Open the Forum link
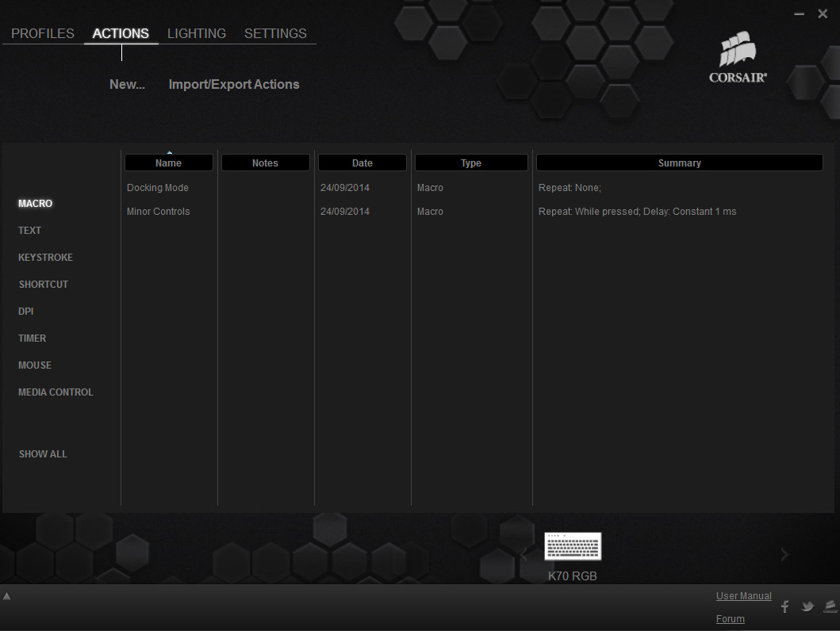This screenshot has height=631, width=840. (731, 618)
